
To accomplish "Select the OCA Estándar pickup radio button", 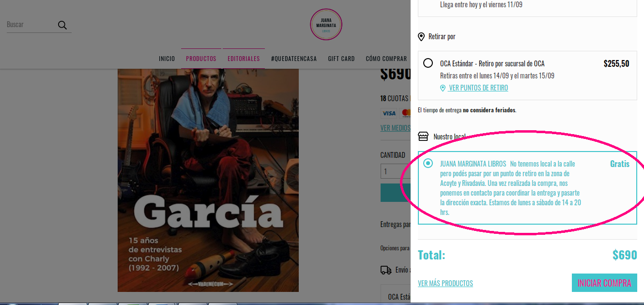I will pyautogui.click(x=428, y=63).
